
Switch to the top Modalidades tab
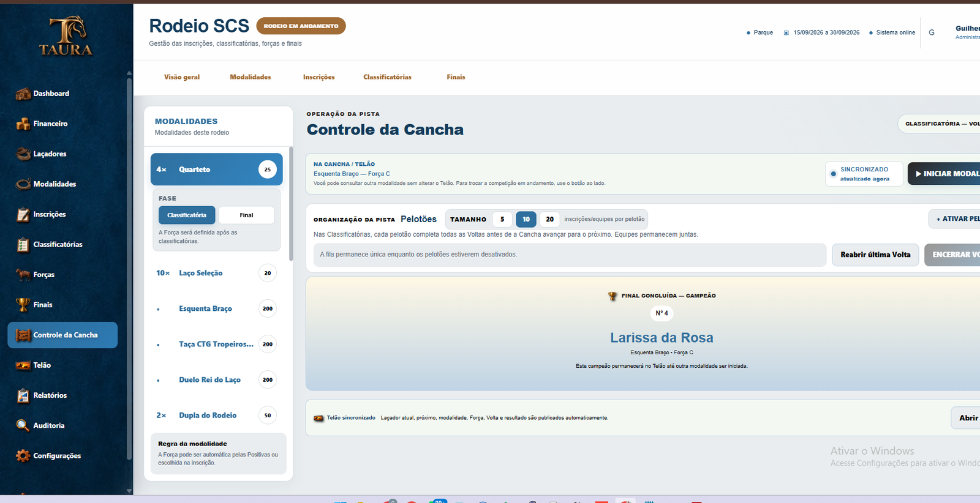[251, 77]
